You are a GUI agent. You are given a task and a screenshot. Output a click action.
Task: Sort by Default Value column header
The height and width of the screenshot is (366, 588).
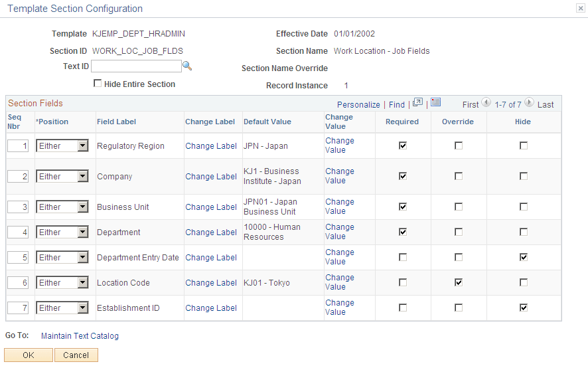pos(267,122)
